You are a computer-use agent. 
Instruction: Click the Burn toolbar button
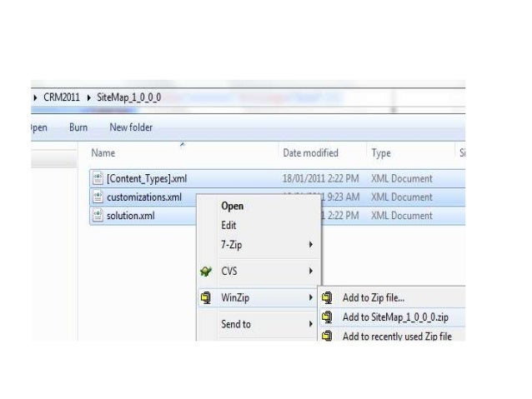pos(78,127)
